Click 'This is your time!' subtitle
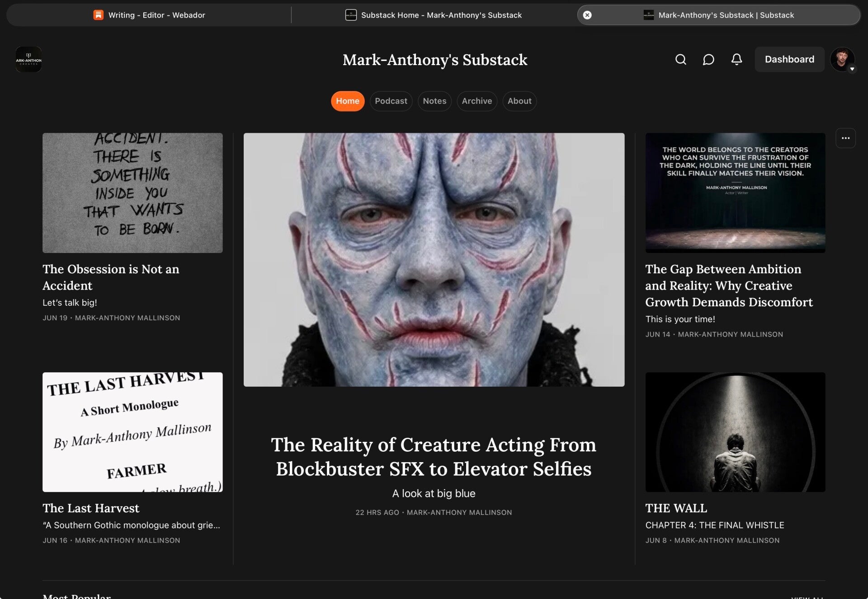The image size is (868, 599). point(680,319)
